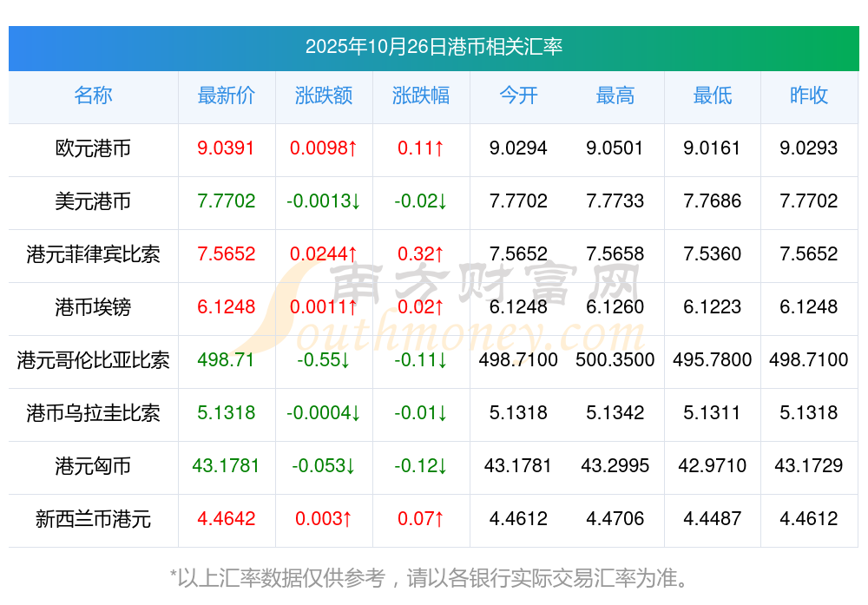Select the '港币乌拉圭比索' row name

click(93, 413)
